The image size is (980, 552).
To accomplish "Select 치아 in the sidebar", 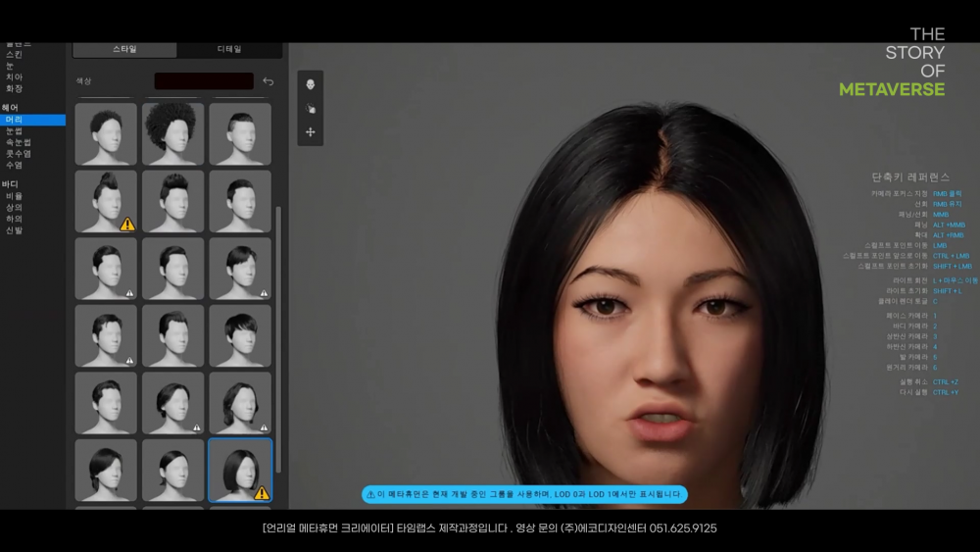I will tap(14, 77).
